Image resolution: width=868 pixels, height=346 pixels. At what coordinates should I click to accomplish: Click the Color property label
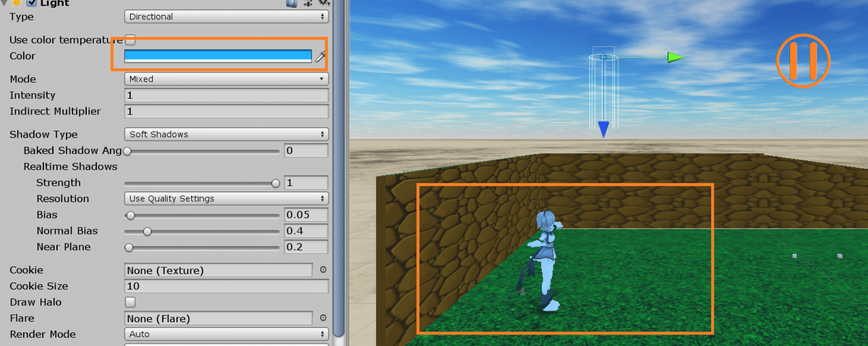22,56
